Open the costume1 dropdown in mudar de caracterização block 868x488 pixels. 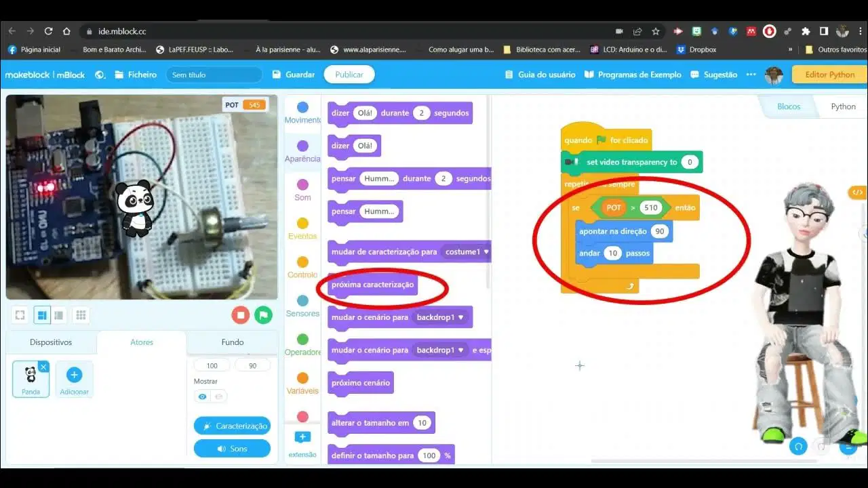tap(467, 252)
